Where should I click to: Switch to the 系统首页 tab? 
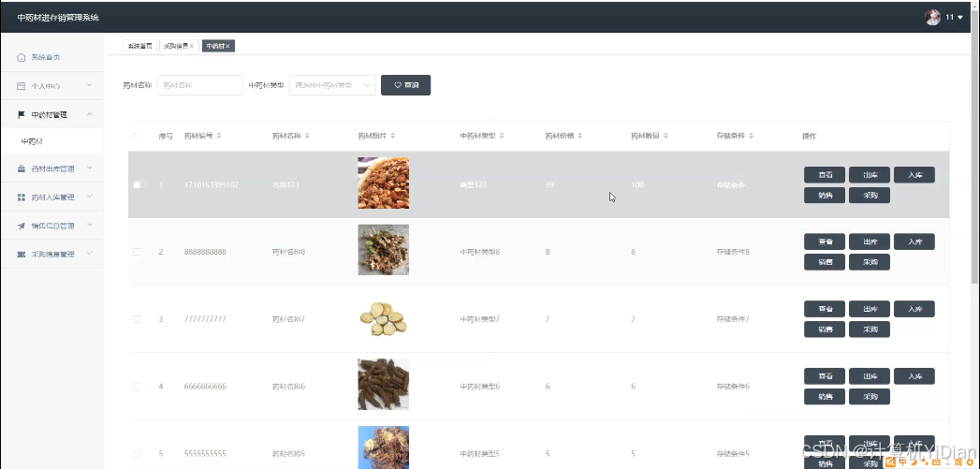139,46
